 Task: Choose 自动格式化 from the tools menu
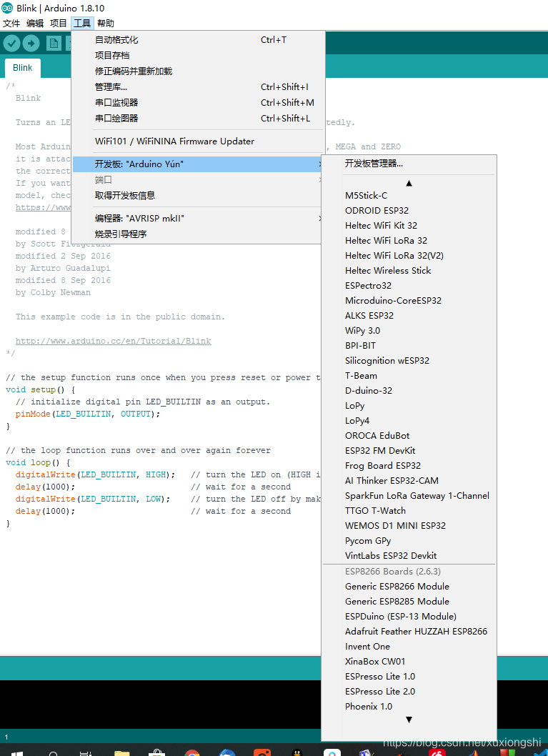tap(198, 40)
